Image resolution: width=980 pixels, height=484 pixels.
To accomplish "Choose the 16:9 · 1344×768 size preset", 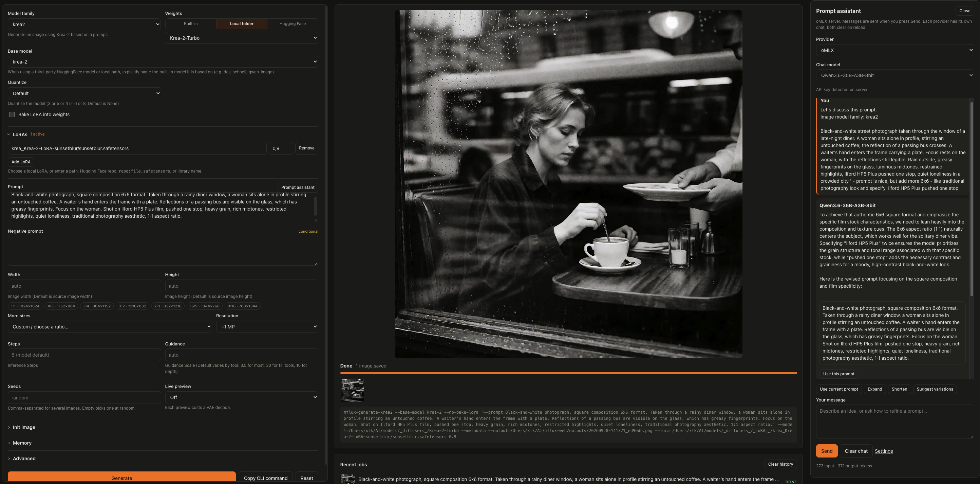I will pos(204,306).
